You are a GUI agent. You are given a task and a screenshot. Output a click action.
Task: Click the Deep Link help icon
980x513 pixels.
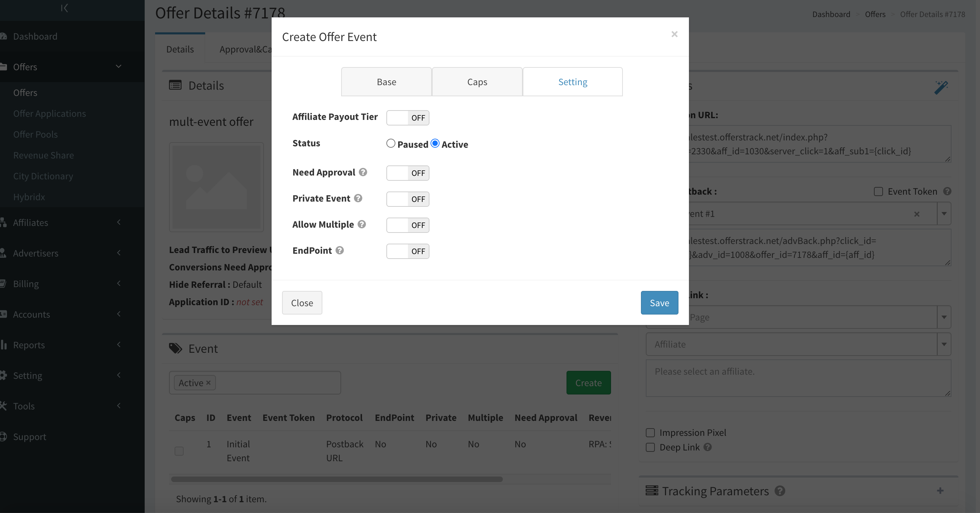(707, 447)
